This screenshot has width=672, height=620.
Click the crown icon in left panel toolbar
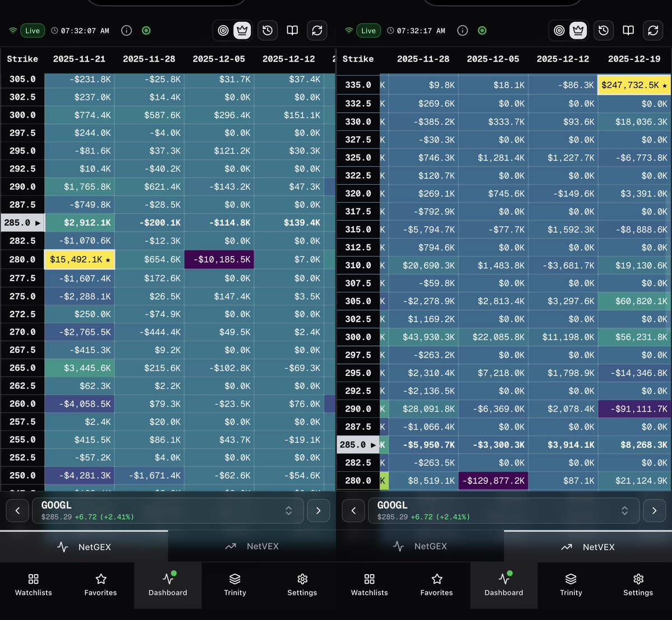coord(242,31)
